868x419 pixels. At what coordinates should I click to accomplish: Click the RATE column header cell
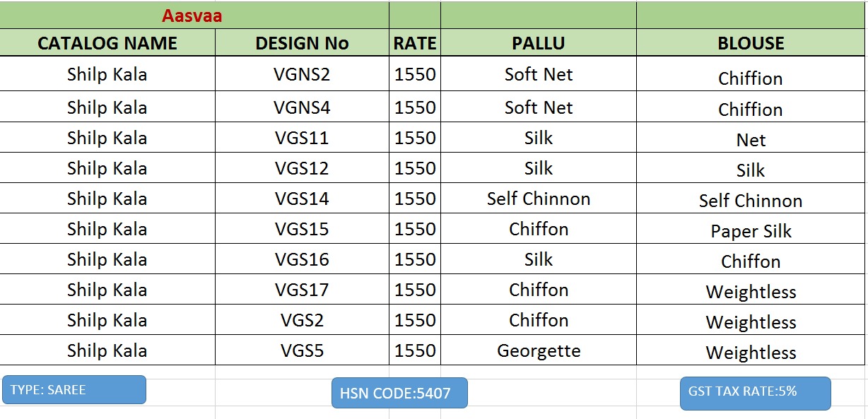pos(415,43)
